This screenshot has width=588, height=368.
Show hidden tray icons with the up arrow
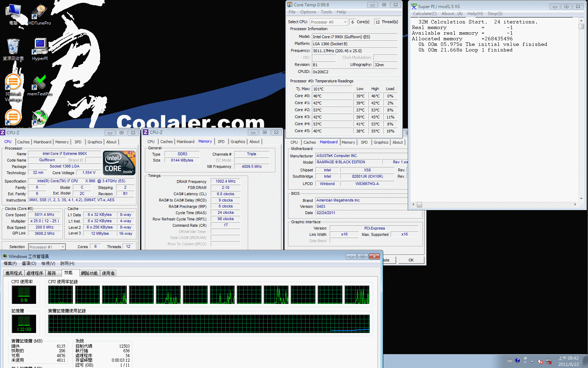click(x=532, y=361)
